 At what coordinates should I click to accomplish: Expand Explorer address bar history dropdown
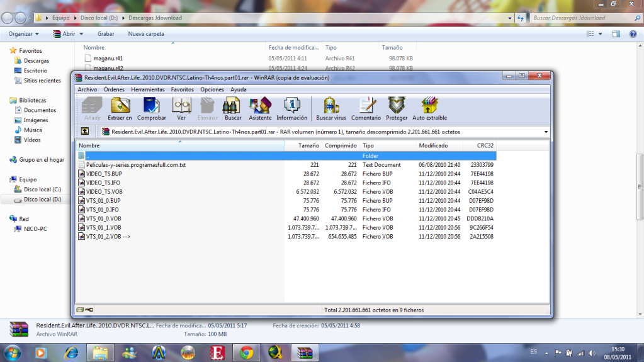[510, 18]
